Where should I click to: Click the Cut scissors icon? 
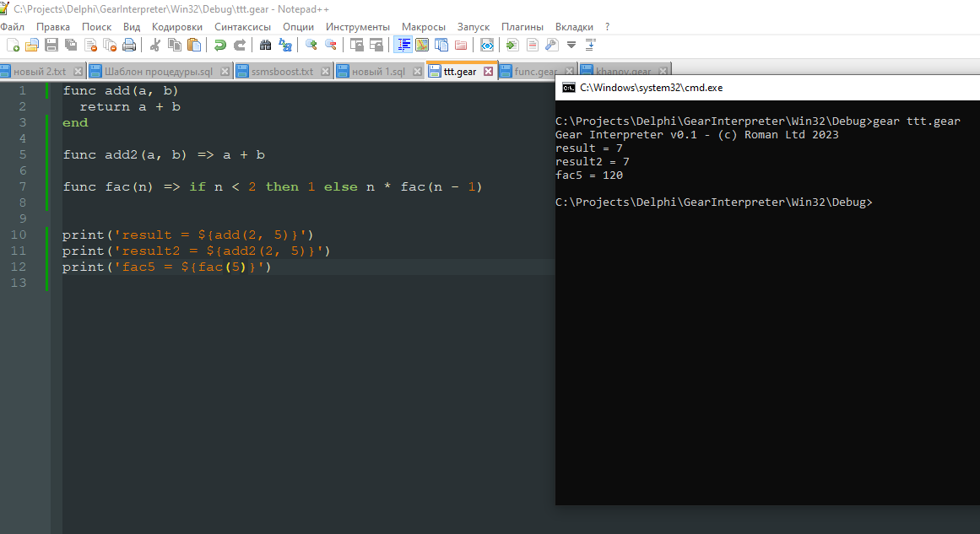pos(156,45)
